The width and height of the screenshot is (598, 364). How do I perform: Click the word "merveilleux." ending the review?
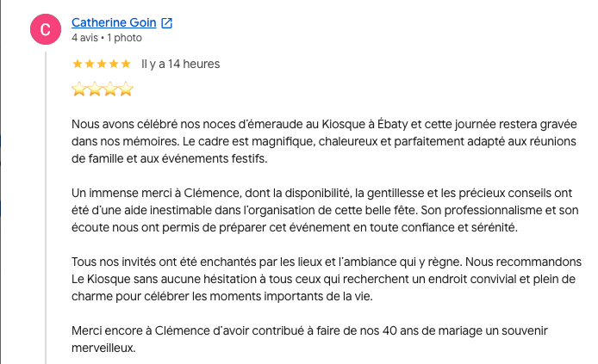click(103, 348)
